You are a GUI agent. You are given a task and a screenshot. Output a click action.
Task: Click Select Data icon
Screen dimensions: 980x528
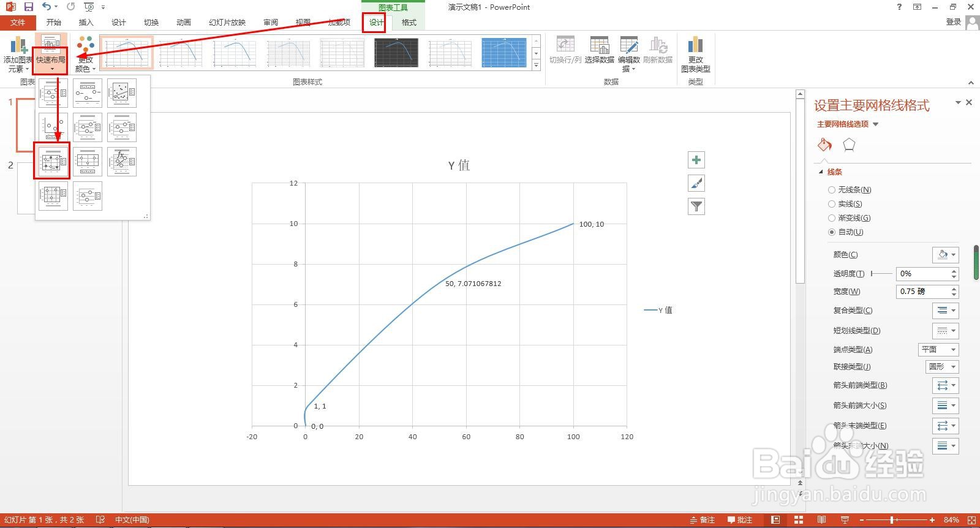[599, 50]
